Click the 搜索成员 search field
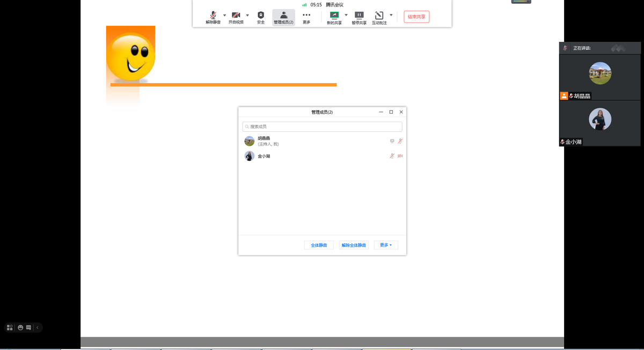Image resolution: width=644 pixels, height=350 pixels. [322, 126]
